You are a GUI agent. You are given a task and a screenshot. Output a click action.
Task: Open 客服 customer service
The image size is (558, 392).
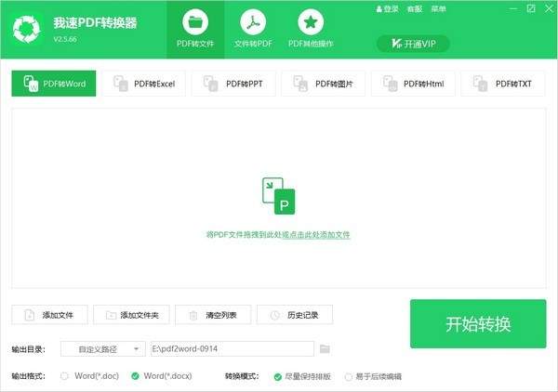[415, 9]
